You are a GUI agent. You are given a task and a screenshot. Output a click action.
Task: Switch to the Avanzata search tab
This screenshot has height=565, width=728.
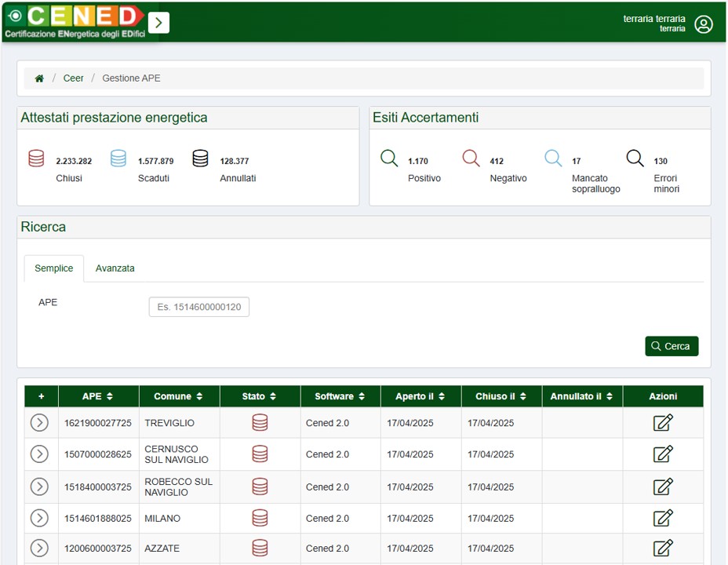(x=115, y=268)
